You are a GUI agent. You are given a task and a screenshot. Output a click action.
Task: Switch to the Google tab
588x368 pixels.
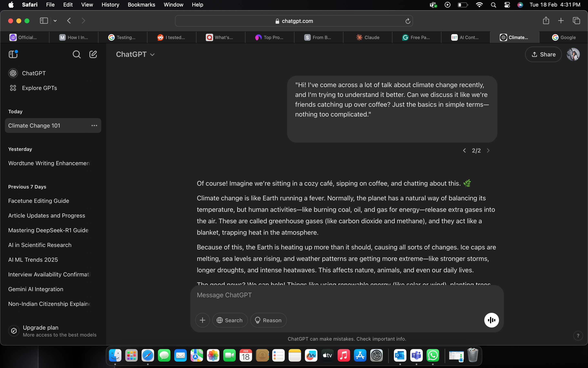[564, 37]
